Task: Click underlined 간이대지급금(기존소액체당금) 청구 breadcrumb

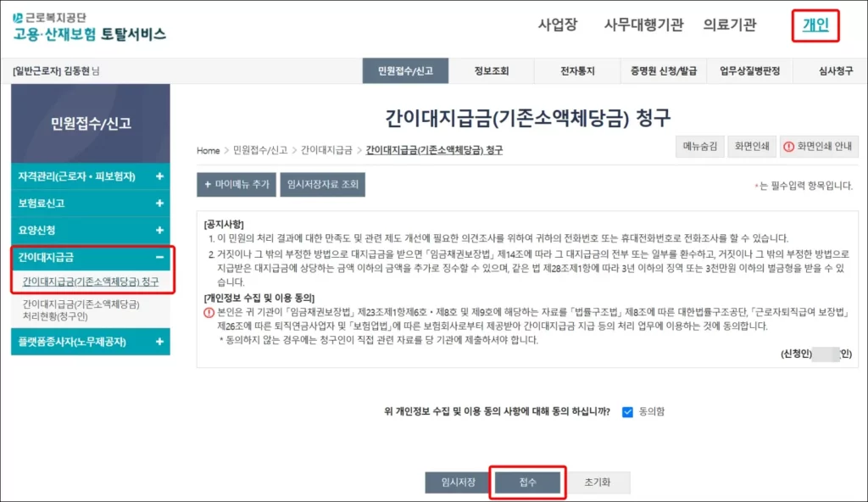Action: point(434,150)
